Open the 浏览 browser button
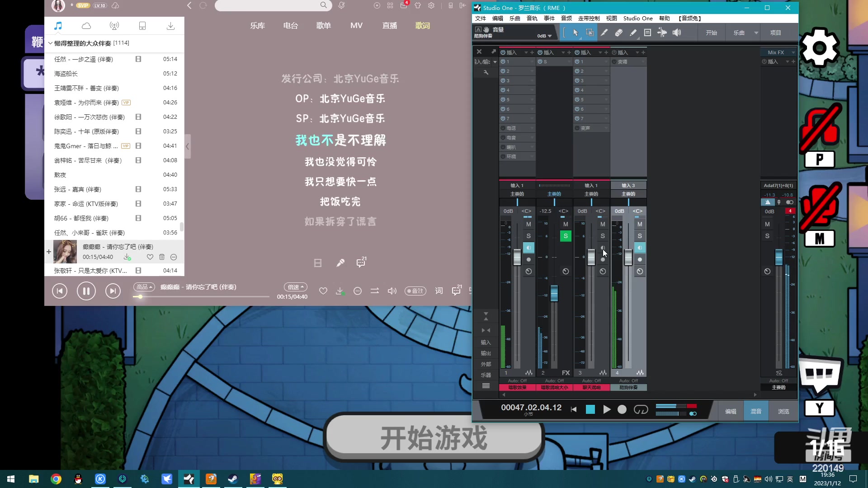This screenshot has height=488, width=868. (783, 412)
